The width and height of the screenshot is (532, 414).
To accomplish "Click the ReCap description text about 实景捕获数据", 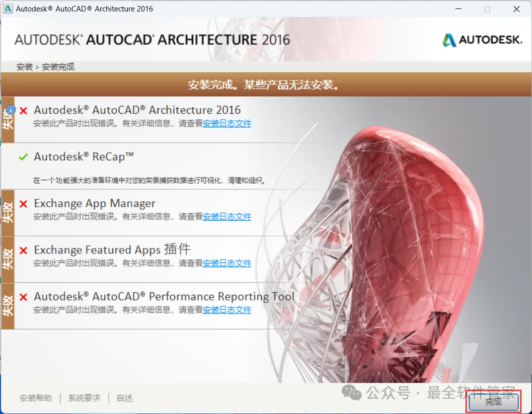I will [x=150, y=180].
